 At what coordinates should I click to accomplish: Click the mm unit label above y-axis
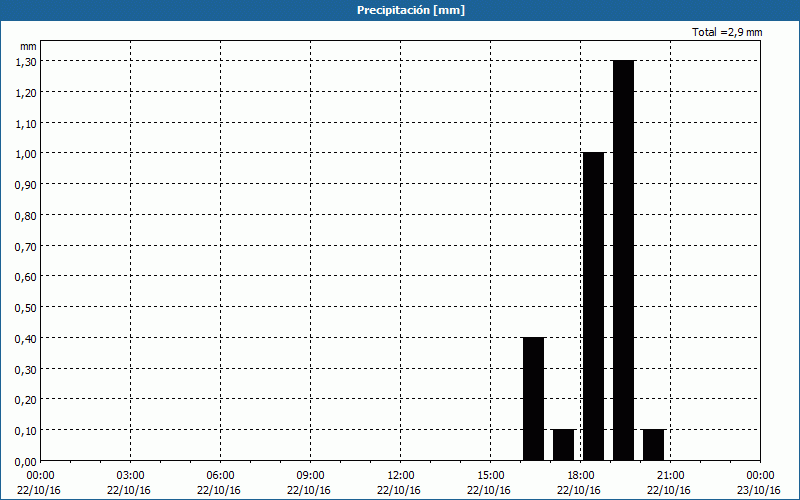click(x=28, y=46)
